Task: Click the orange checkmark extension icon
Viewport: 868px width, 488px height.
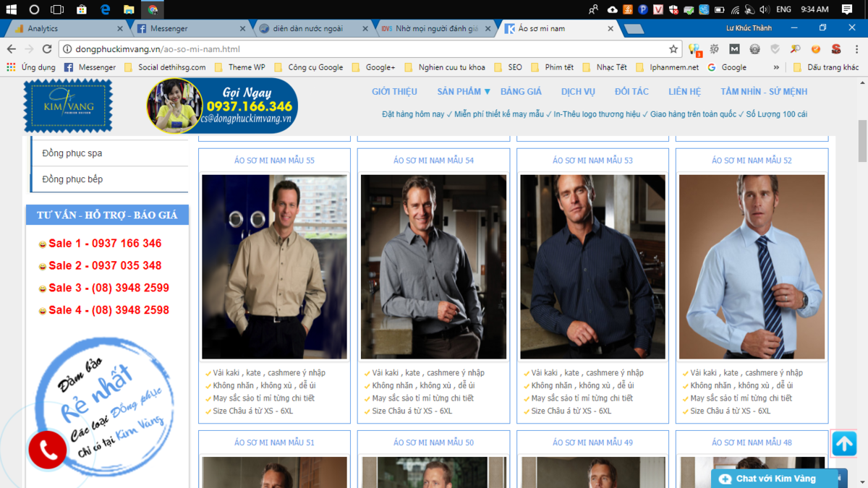Action: [815, 49]
